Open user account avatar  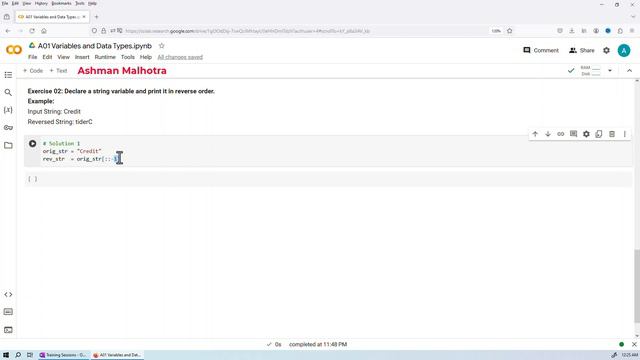(x=624, y=50)
